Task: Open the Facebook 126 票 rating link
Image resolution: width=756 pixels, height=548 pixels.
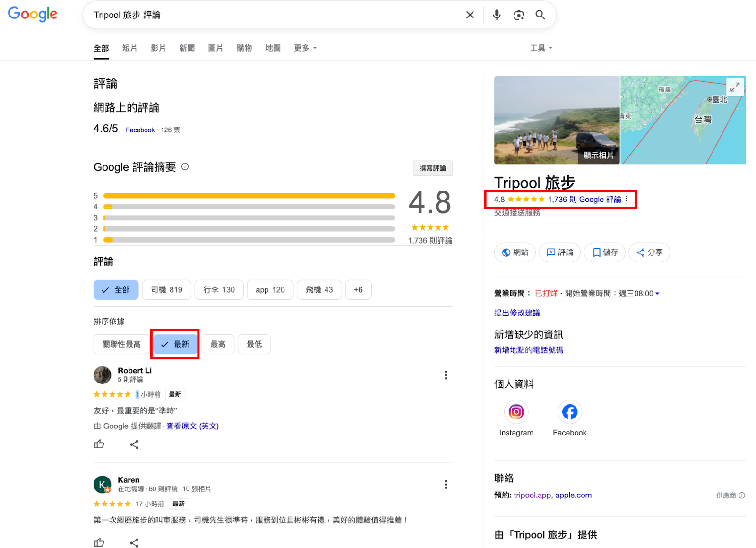Action: [x=140, y=130]
